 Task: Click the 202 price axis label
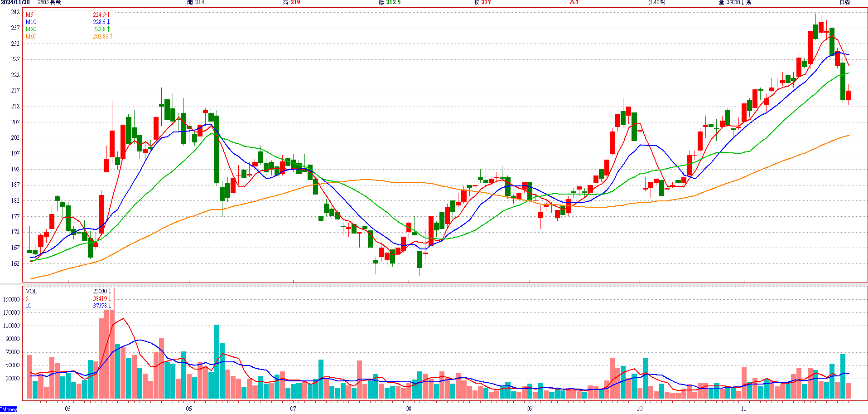click(x=15, y=138)
